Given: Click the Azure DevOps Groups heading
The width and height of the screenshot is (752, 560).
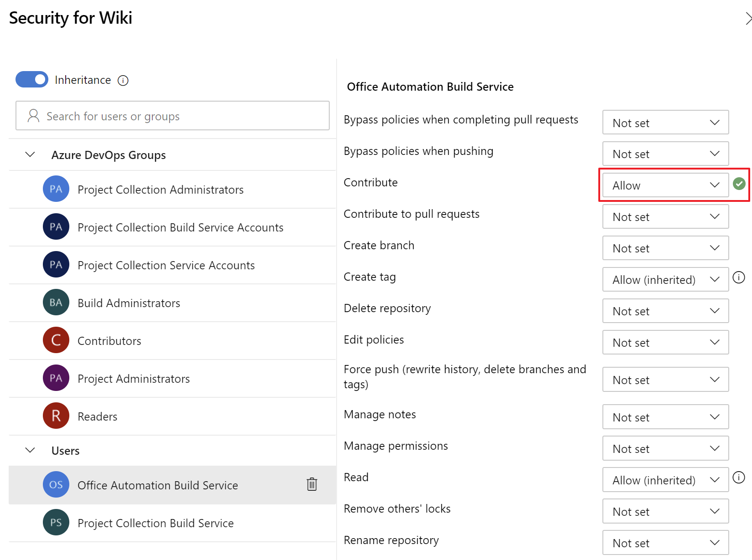Looking at the screenshot, I should click(x=109, y=155).
